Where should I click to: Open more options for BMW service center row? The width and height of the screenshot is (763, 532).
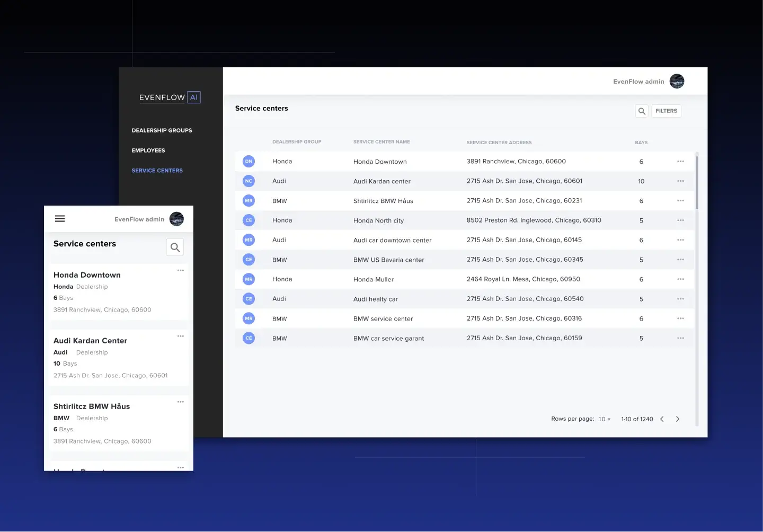680,318
